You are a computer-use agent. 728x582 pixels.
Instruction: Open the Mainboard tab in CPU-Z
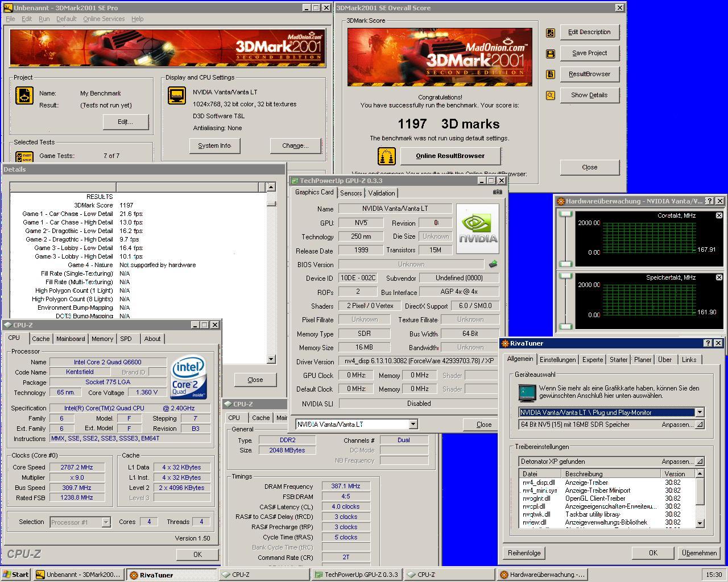[71, 339]
